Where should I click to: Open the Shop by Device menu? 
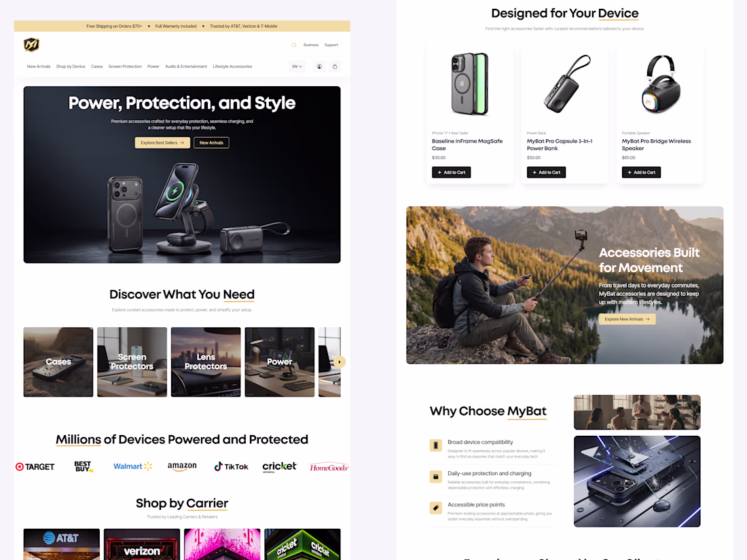[x=71, y=67]
